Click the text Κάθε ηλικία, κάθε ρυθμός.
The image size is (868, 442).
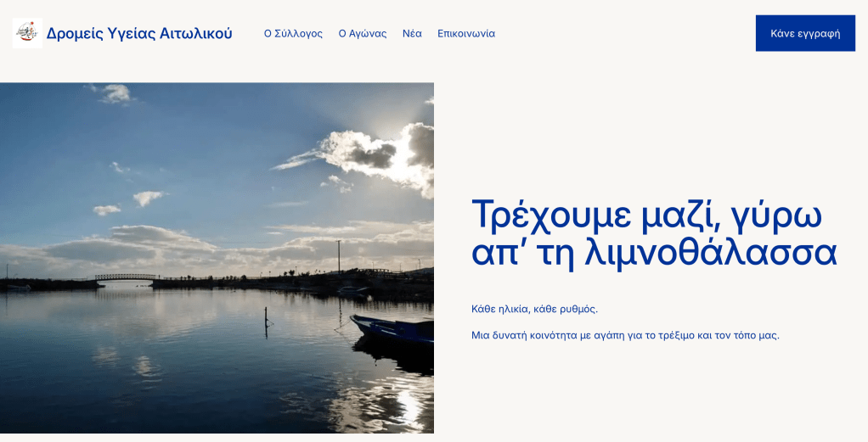coord(534,310)
